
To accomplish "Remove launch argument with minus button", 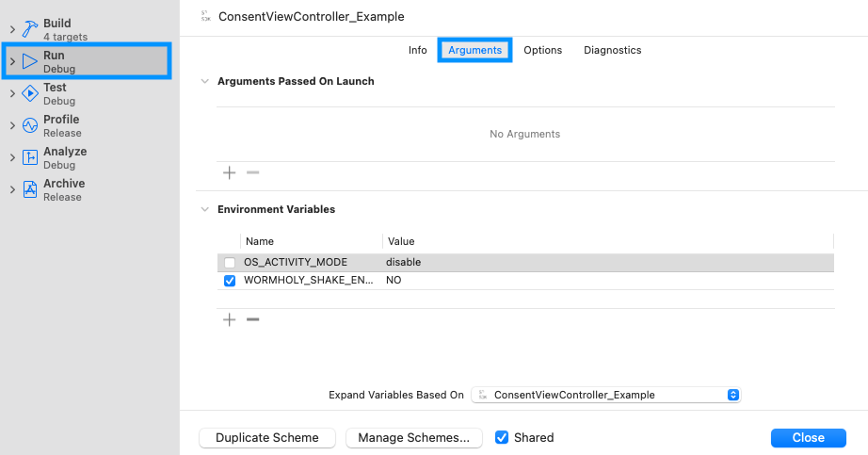I will coord(253,173).
